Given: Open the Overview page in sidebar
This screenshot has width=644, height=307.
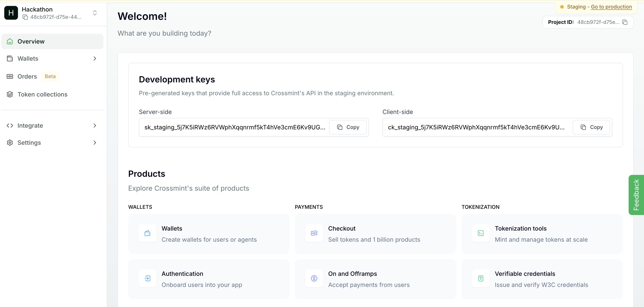Looking at the screenshot, I should pyautogui.click(x=31, y=41).
